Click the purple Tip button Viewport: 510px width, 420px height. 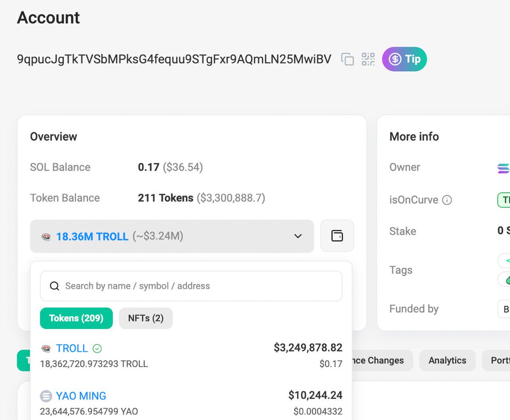coord(404,59)
